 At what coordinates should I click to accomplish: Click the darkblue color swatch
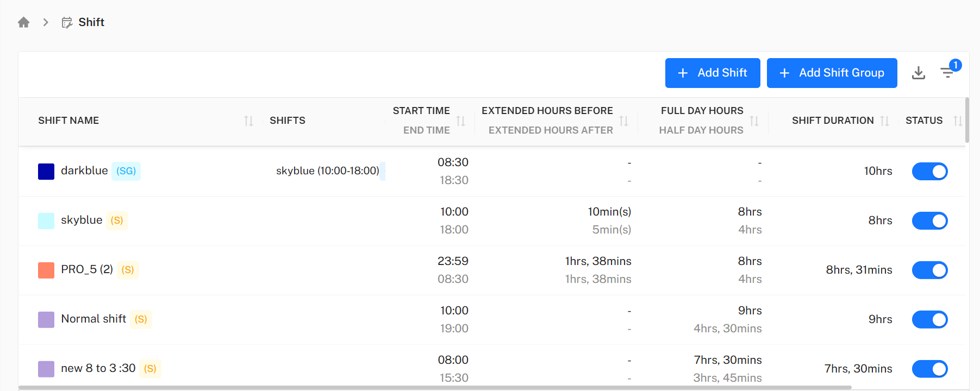pos(46,172)
